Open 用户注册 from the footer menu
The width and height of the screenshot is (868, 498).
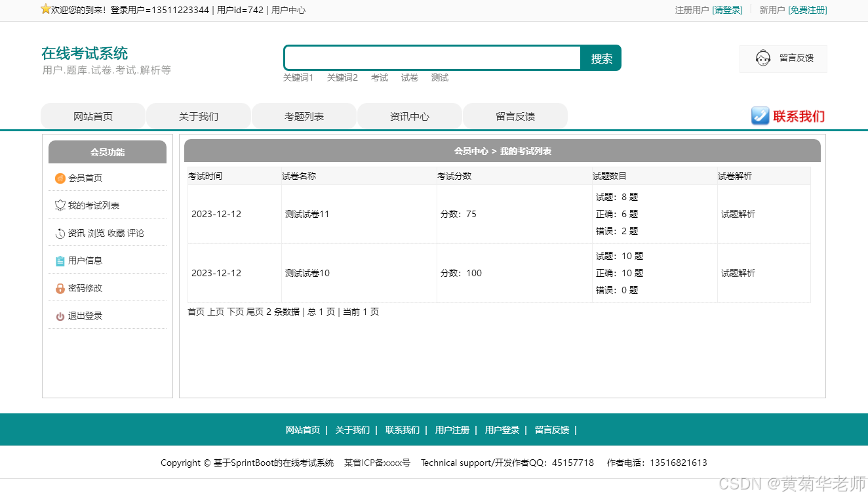[451, 430]
